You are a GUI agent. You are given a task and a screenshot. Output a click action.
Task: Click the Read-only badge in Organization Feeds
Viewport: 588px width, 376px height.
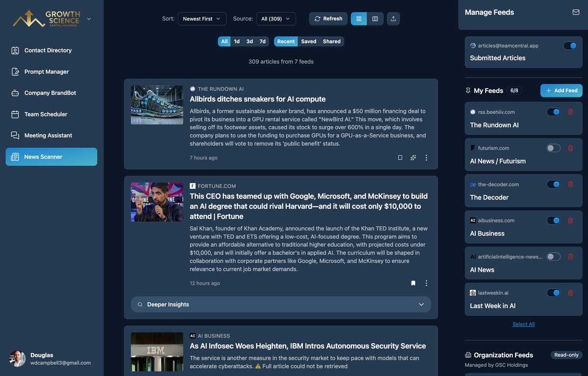click(x=566, y=355)
